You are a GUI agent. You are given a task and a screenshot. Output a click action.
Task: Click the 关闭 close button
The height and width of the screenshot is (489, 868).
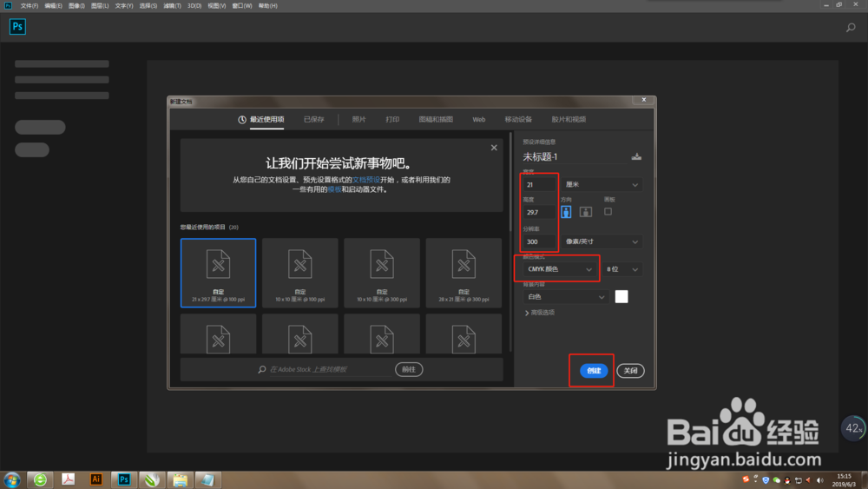pyautogui.click(x=630, y=371)
